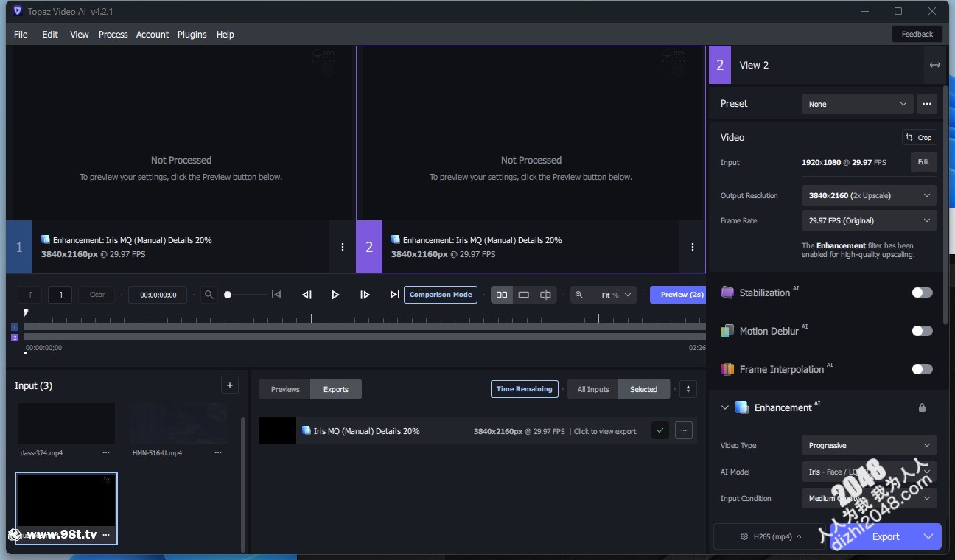Play the video
Screen dimensions: 955x560
point(335,295)
